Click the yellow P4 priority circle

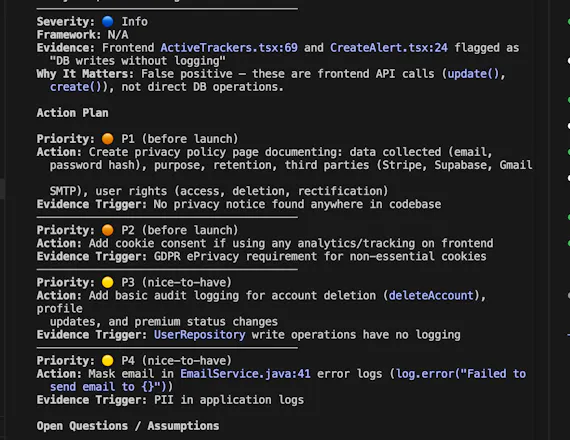108,360
